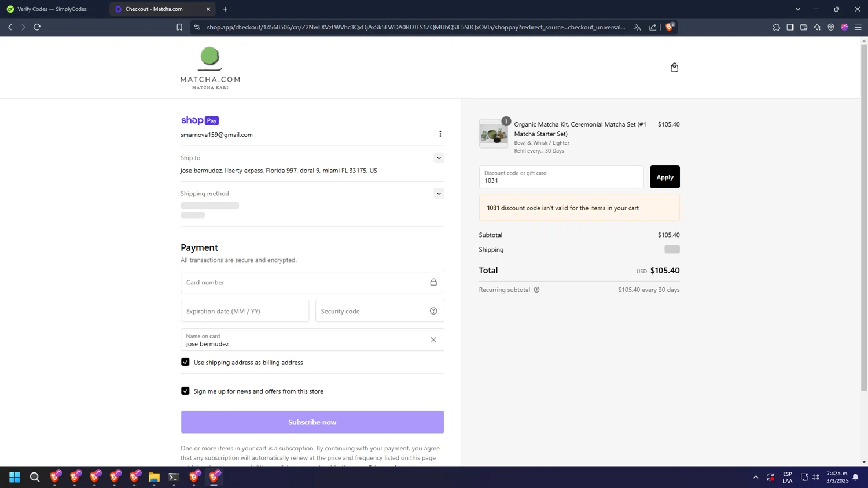868x488 pixels.
Task: Switch to the Verify Codes — SimplyCodes tab
Action: coord(52,9)
